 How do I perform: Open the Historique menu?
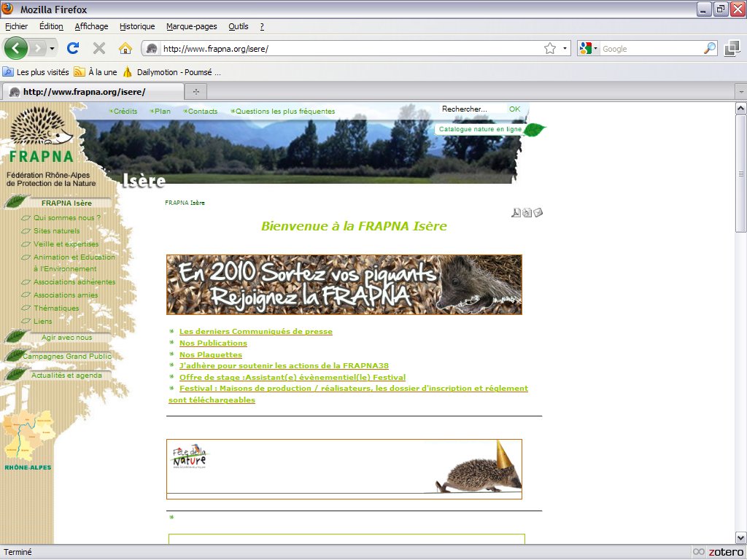point(137,26)
